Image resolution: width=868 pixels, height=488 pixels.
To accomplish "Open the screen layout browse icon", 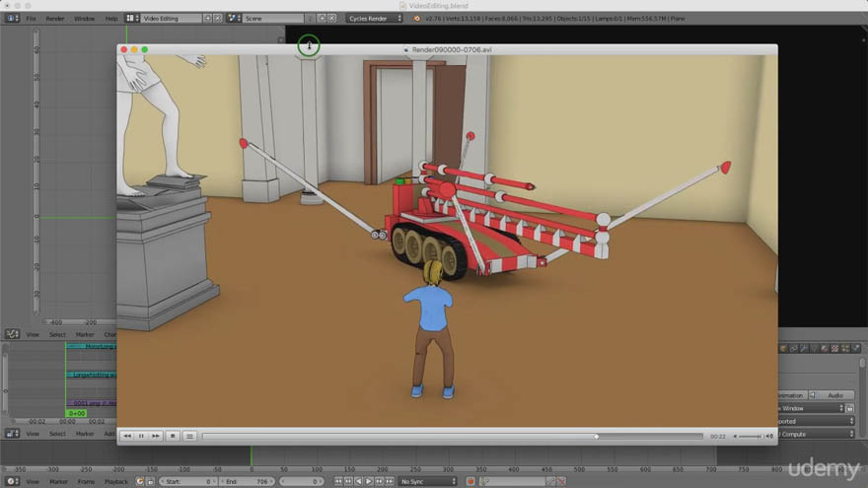I will click(x=132, y=19).
